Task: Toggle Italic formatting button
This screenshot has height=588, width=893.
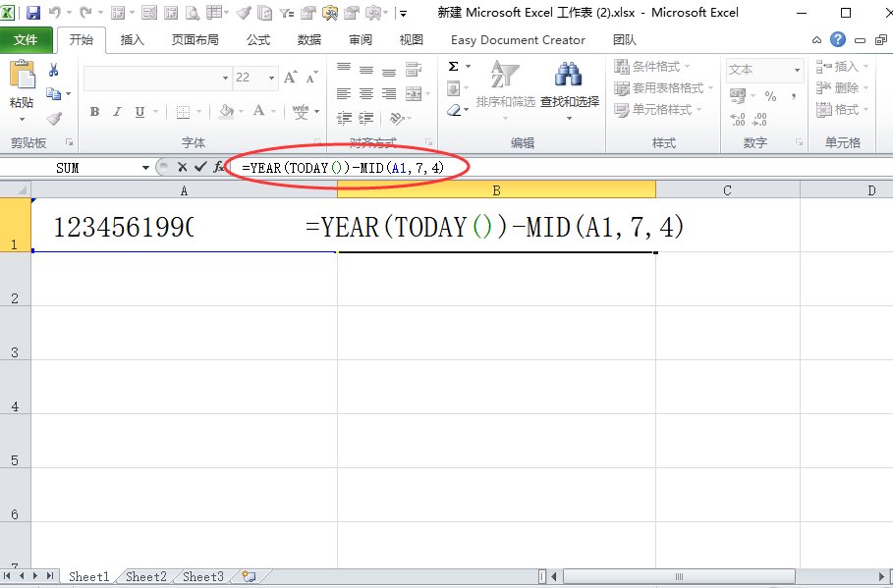Action: 118,112
